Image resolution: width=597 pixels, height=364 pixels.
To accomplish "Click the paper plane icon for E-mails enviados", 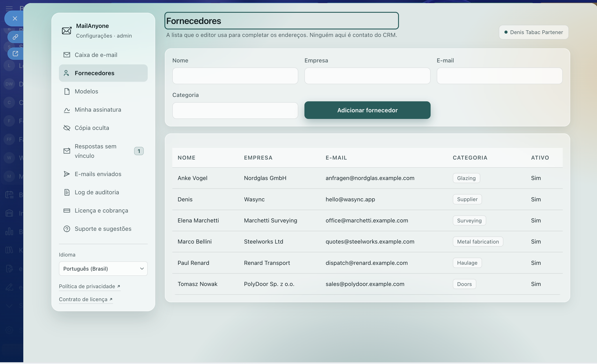I will click(67, 174).
